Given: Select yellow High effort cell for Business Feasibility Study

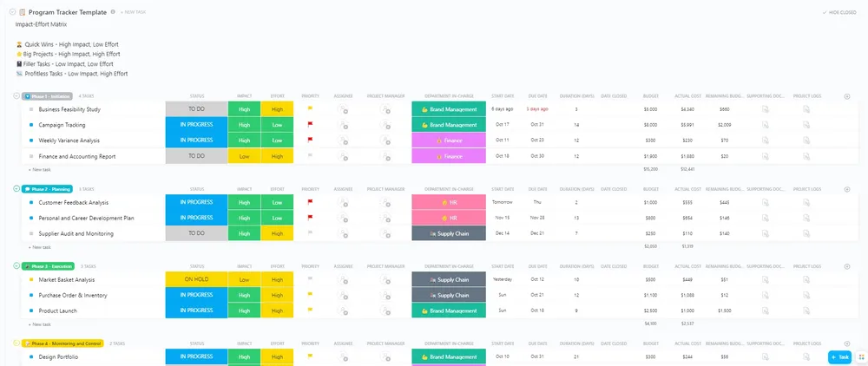Looking at the screenshot, I should (278, 109).
